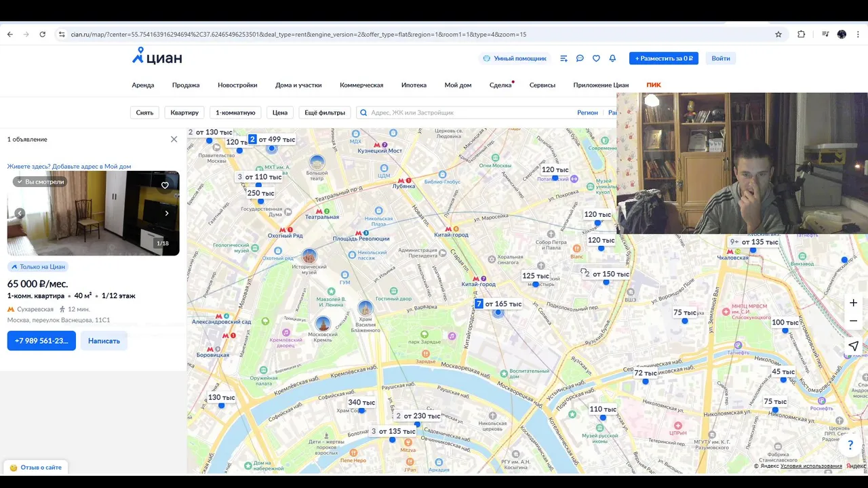The width and height of the screenshot is (868, 488).
Task: Open the Сделка menu
Action: click(500, 85)
